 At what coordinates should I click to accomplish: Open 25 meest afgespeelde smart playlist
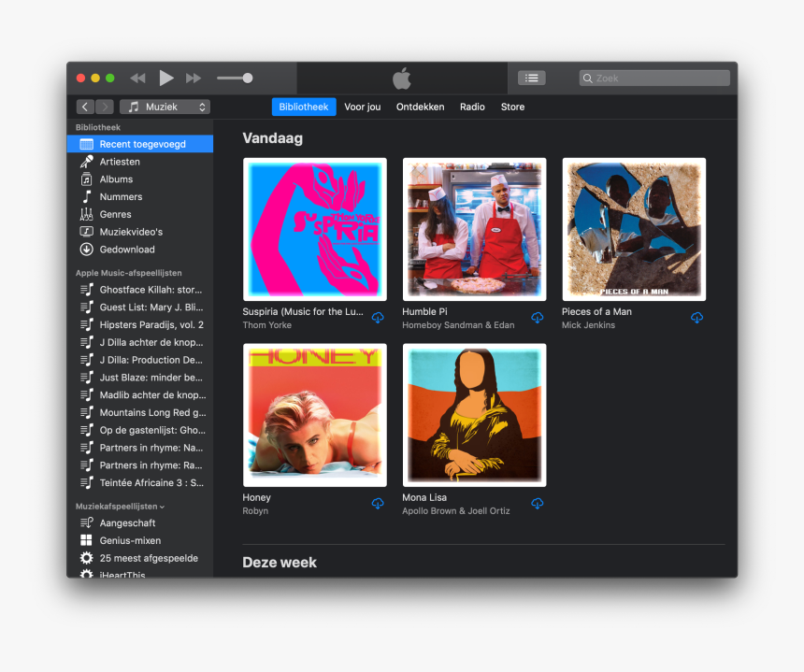pyautogui.click(x=140, y=558)
